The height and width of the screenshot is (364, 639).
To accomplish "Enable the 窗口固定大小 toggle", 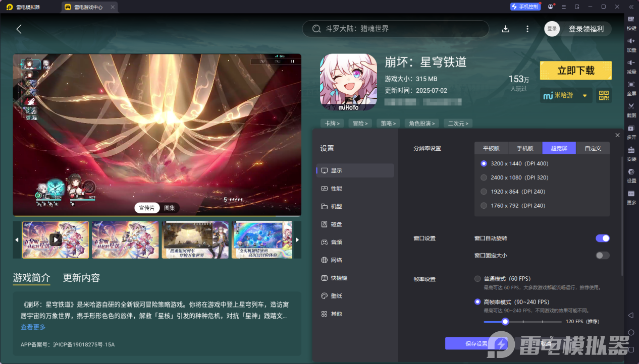I will coord(602,255).
